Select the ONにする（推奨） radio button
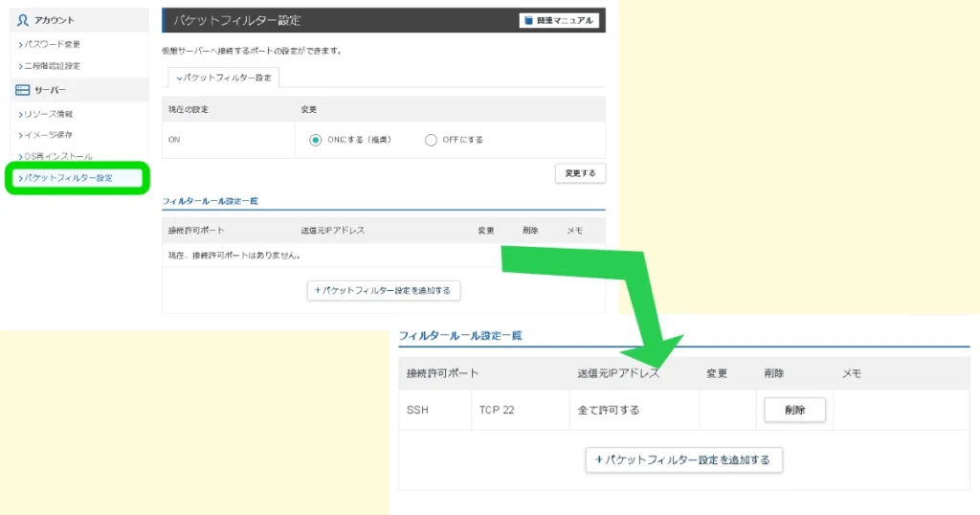This screenshot has height=515, width=980. (x=315, y=140)
